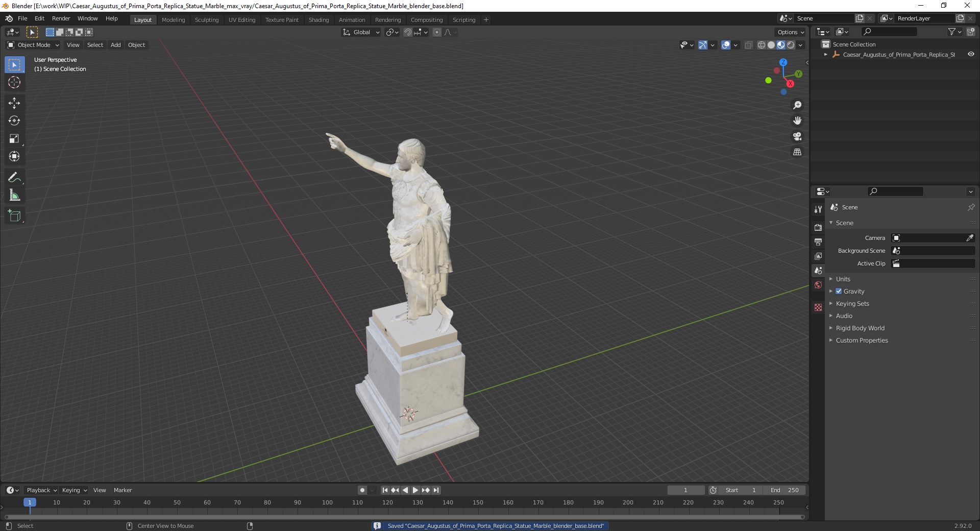This screenshot has height=531, width=980.
Task: Toggle auto keying record button
Action: (362, 490)
